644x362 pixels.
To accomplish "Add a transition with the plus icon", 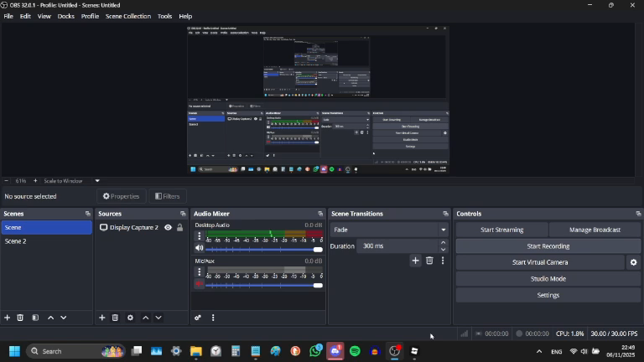I will pos(415,261).
